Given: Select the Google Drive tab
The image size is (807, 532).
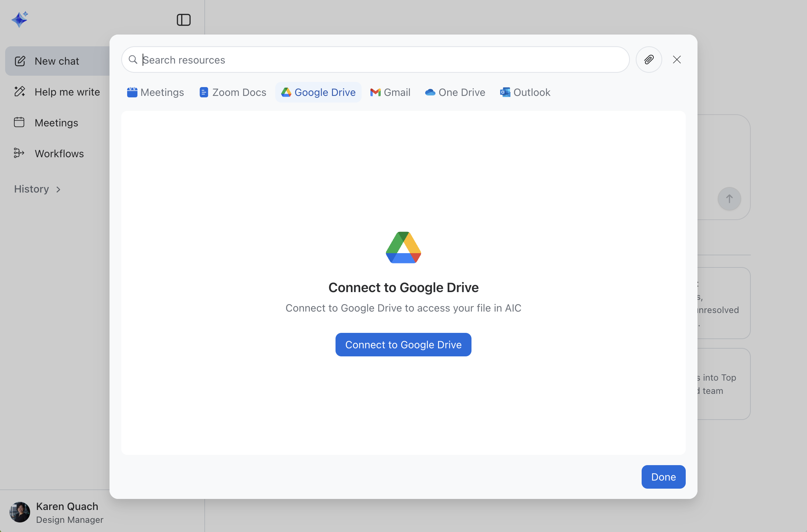Looking at the screenshot, I should pos(318,92).
